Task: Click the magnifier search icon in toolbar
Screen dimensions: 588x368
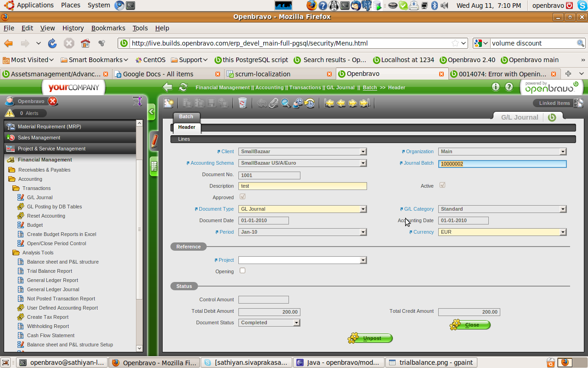Action: pyautogui.click(x=286, y=103)
